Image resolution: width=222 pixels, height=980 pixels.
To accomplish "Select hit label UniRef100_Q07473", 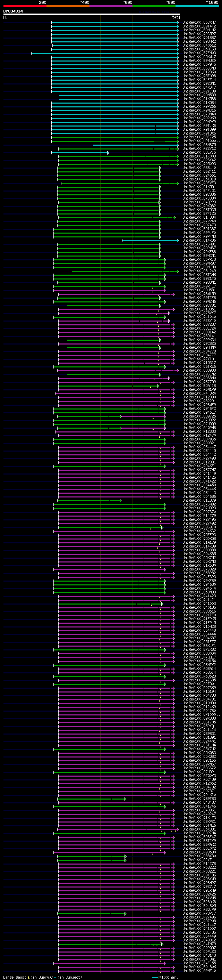I will [199, 225].
